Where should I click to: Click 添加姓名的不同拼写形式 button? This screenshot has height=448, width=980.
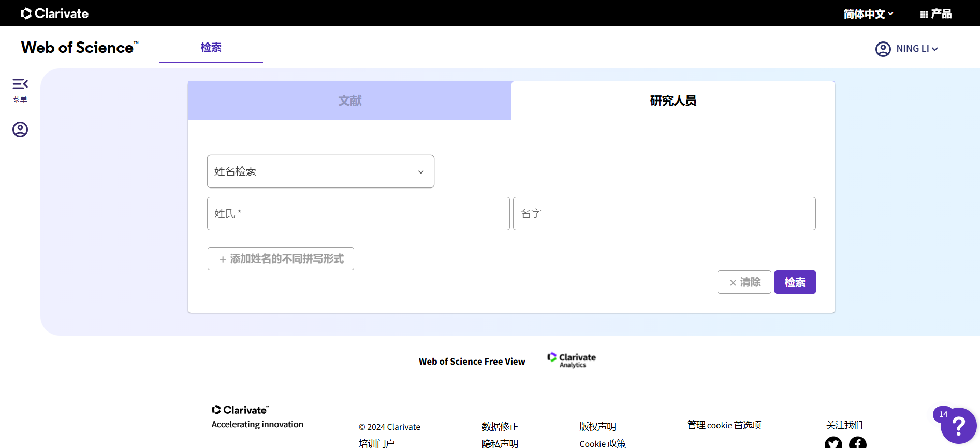click(x=281, y=258)
